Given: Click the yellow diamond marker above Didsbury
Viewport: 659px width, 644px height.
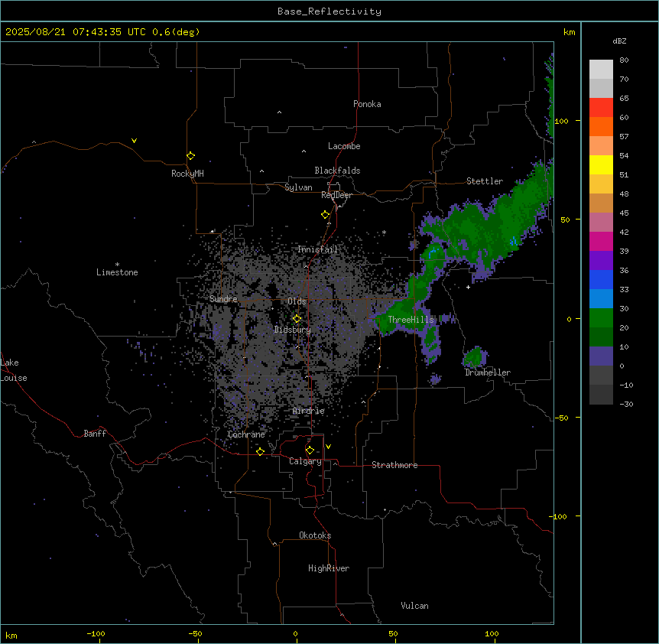Looking at the screenshot, I should coord(297,319).
